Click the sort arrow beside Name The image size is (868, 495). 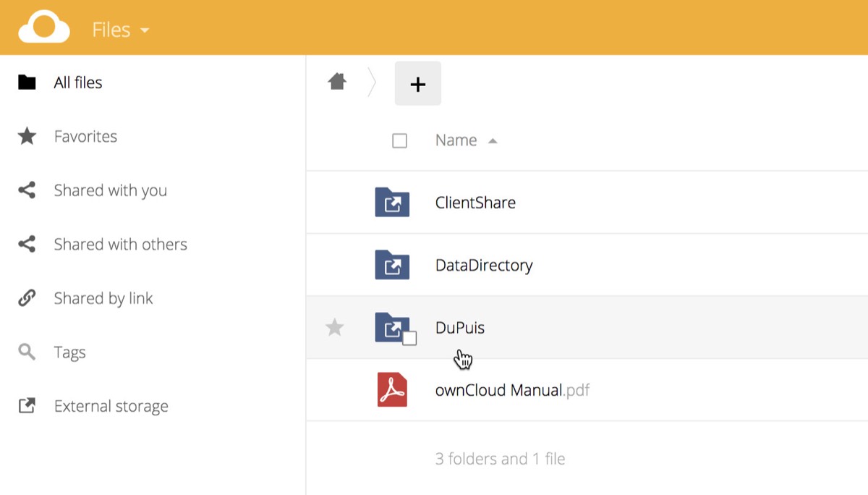[493, 141]
